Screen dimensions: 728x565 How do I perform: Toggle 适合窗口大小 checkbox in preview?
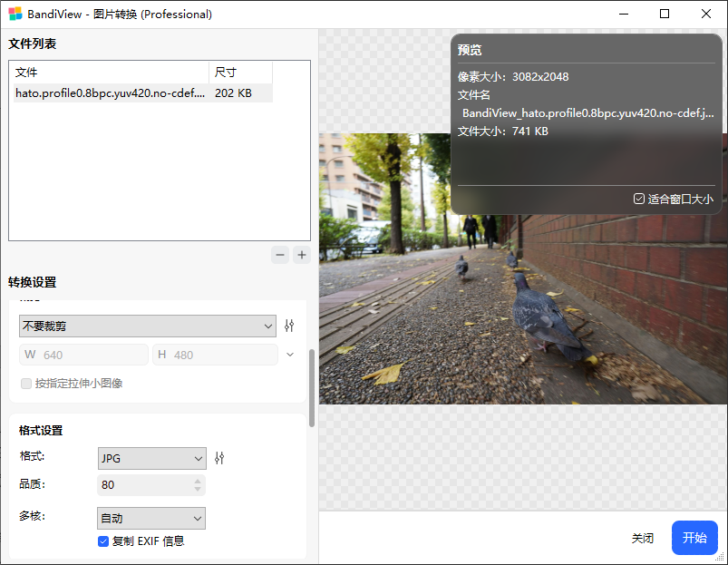point(639,199)
